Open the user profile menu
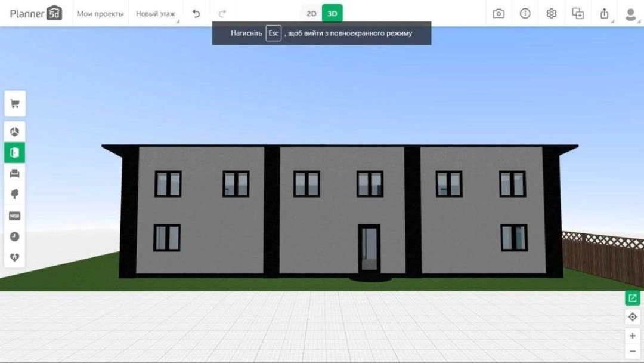The height and width of the screenshot is (363, 644). tap(630, 13)
